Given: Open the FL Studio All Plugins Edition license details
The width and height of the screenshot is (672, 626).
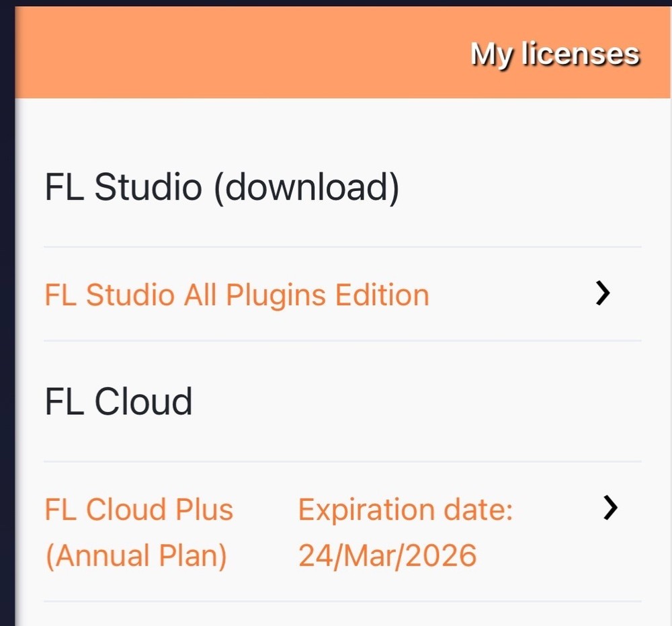Looking at the screenshot, I should 236,294.
